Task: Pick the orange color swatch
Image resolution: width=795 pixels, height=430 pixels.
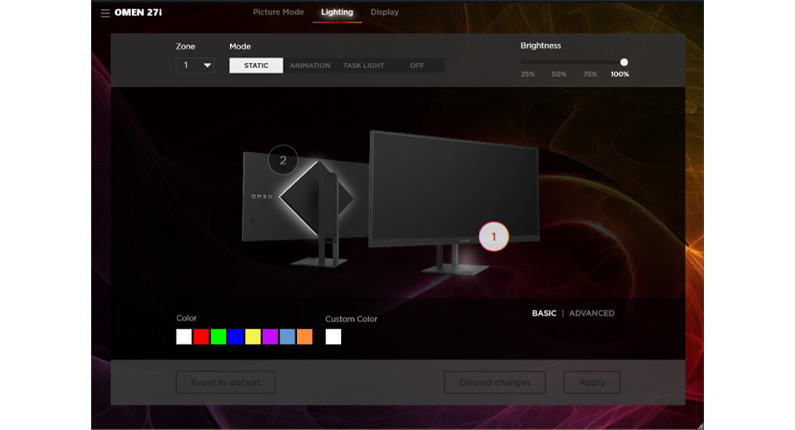Action: pos(305,337)
